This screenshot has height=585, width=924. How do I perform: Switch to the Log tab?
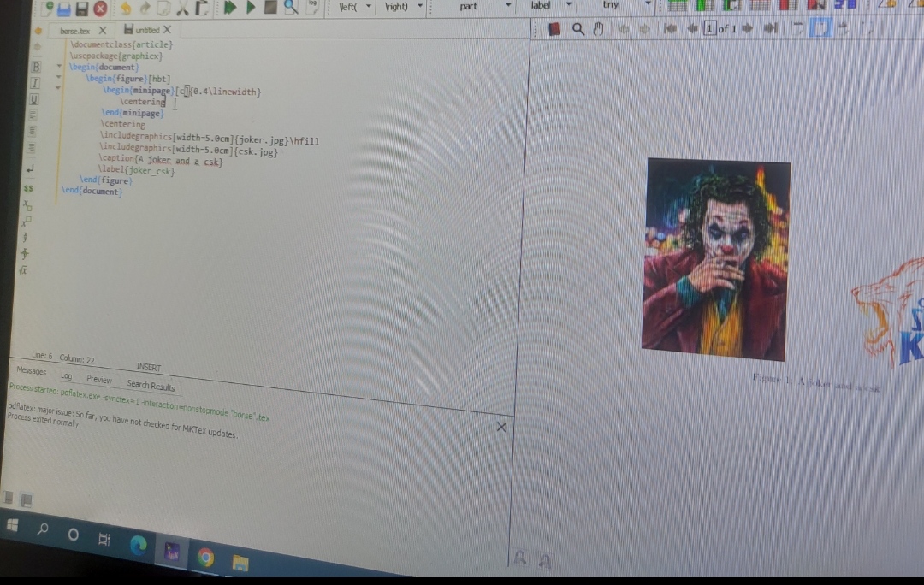[66, 375]
